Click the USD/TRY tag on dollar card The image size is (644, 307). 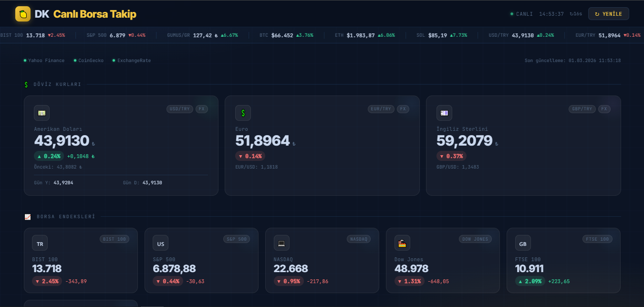(x=180, y=109)
